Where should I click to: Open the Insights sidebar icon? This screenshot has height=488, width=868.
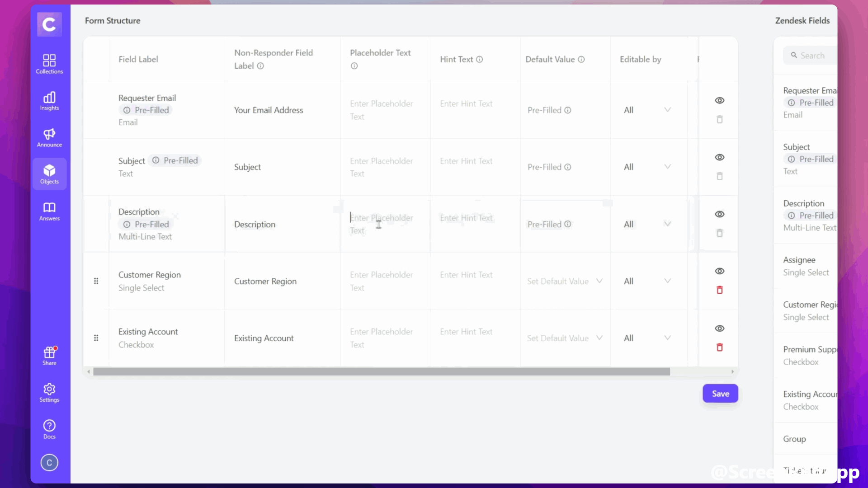click(x=49, y=101)
